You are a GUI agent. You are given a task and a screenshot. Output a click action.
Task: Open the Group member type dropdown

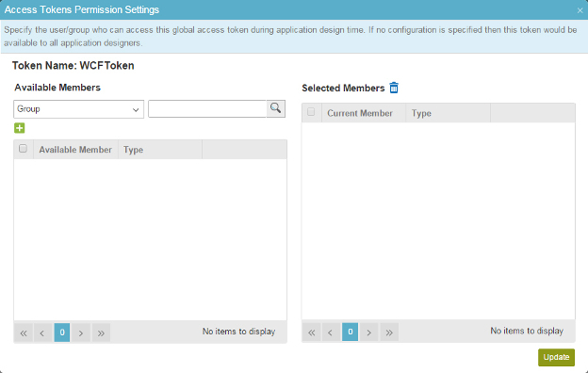(79, 109)
